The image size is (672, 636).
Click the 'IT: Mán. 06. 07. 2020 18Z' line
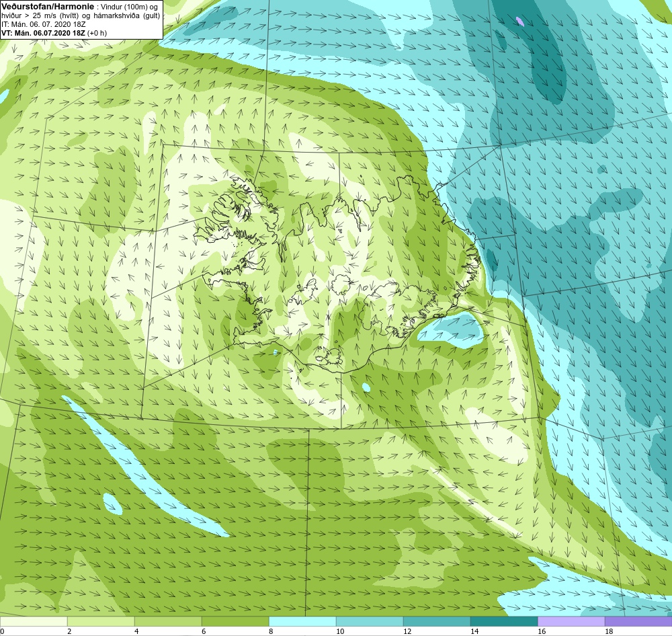(43, 24)
